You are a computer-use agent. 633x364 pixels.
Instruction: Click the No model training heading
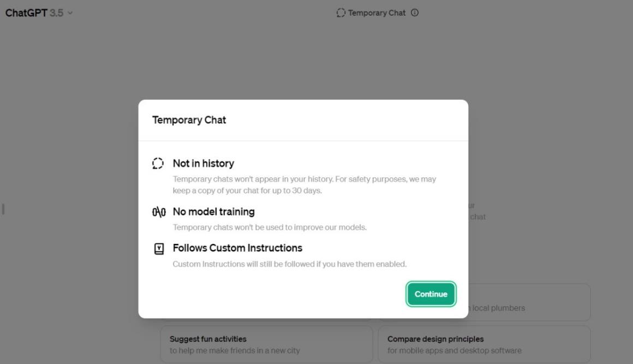pos(213,212)
